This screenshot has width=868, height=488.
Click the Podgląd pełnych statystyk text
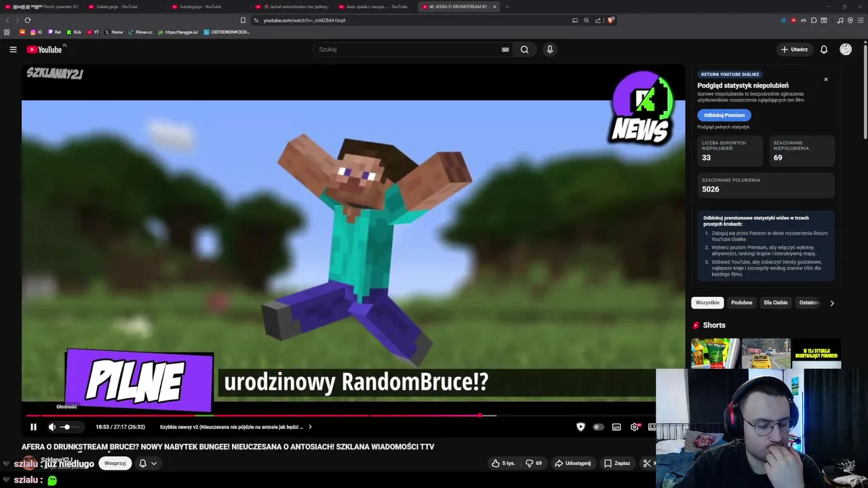click(x=724, y=127)
